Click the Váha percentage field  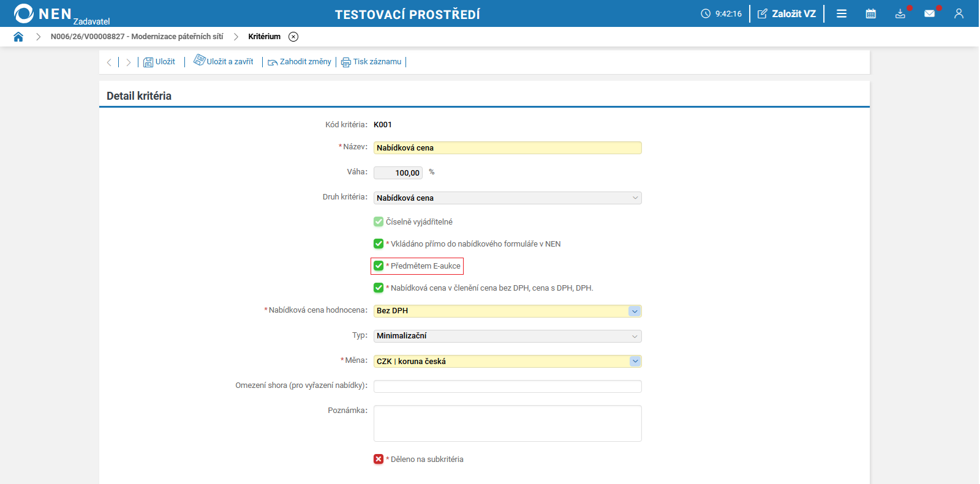point(398,173)
